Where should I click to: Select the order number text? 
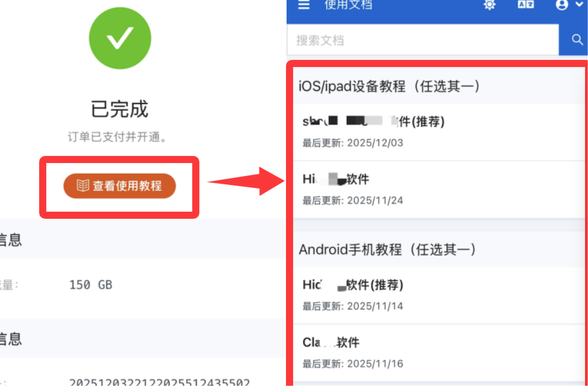click(x=160, y=382)
